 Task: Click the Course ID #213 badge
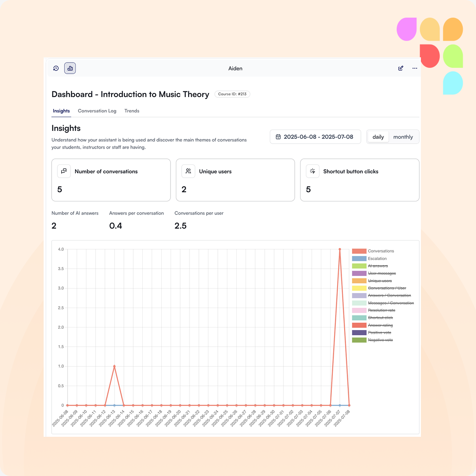point(232,94)
